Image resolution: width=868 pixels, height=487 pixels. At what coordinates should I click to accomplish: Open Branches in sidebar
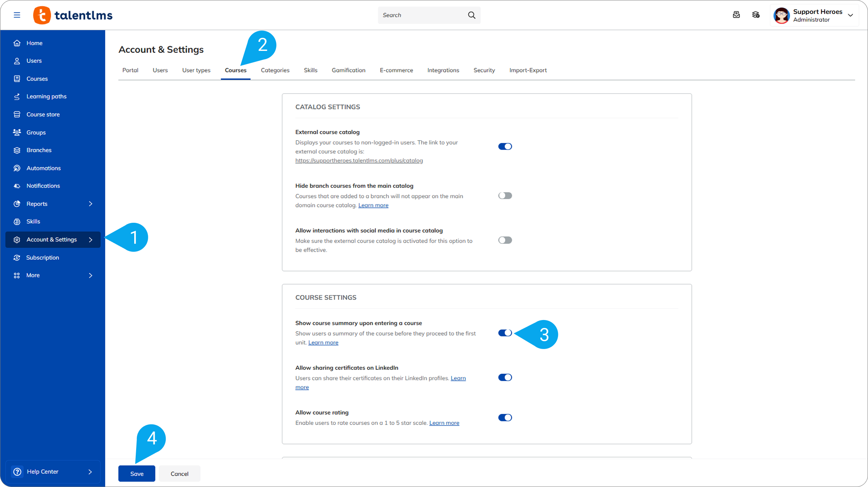coord(39,150)
